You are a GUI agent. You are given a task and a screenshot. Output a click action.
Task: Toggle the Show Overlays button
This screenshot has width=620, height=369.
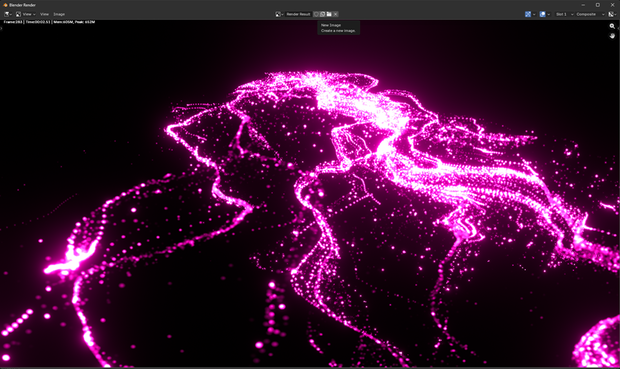542,14
